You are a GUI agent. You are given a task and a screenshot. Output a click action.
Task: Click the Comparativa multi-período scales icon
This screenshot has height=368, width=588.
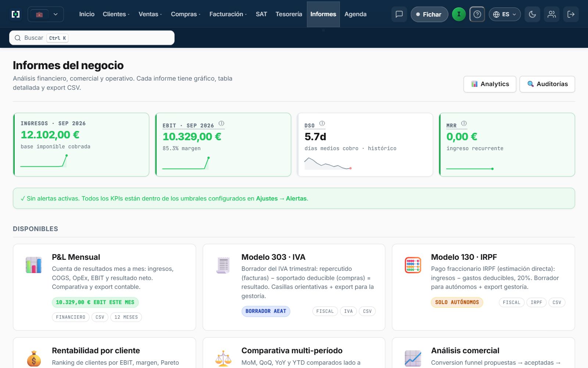pos(223,358)
